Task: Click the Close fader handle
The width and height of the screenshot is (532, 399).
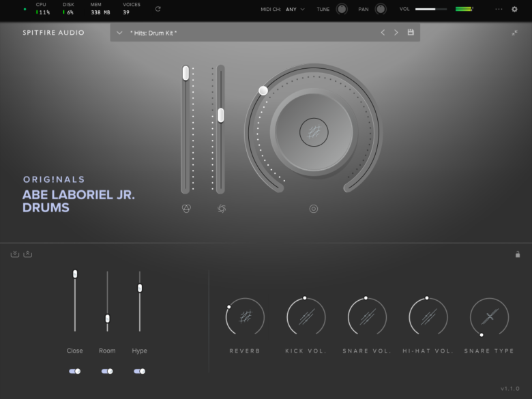Action: point(75,274)
